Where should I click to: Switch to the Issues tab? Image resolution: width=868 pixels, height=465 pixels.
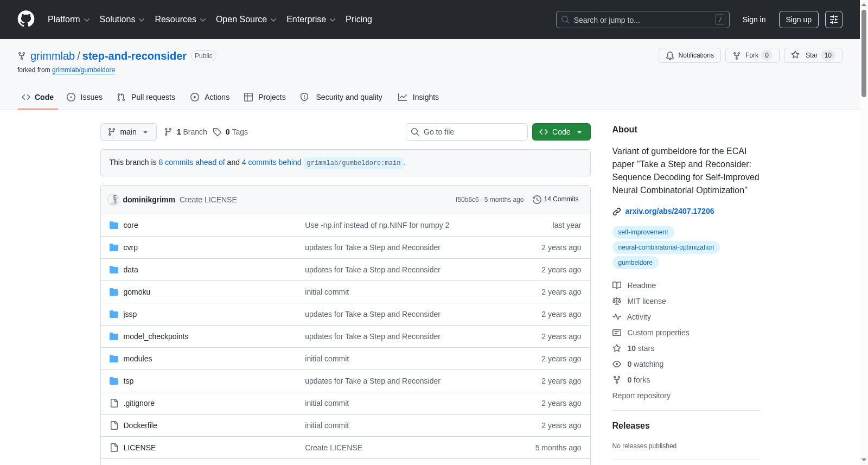[x=85, y=97]
